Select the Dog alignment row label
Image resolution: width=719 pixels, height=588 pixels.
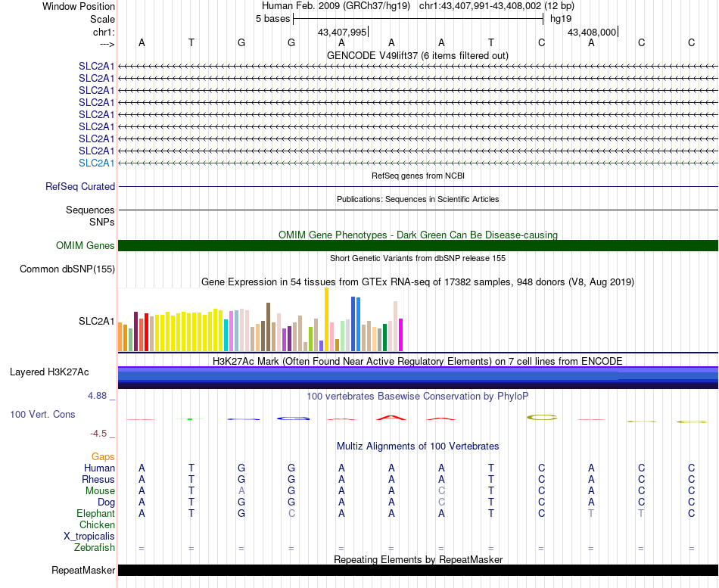click(106, 502)
